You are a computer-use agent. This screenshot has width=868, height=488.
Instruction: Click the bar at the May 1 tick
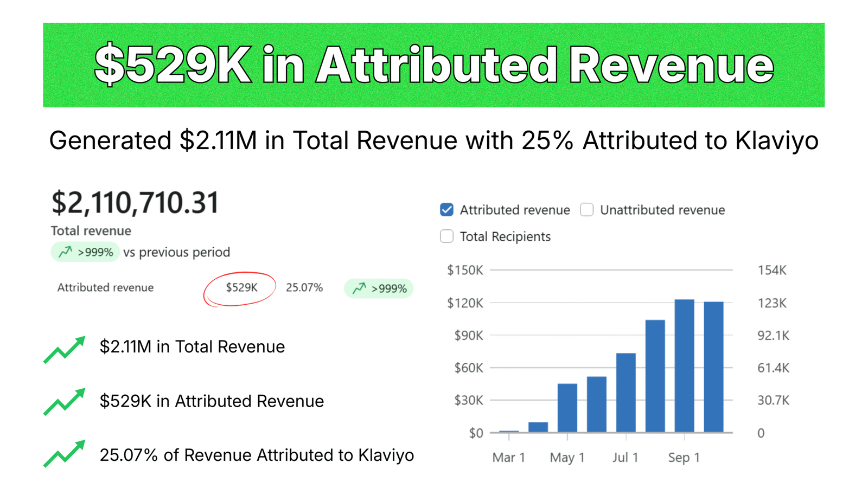pos(567,408)
